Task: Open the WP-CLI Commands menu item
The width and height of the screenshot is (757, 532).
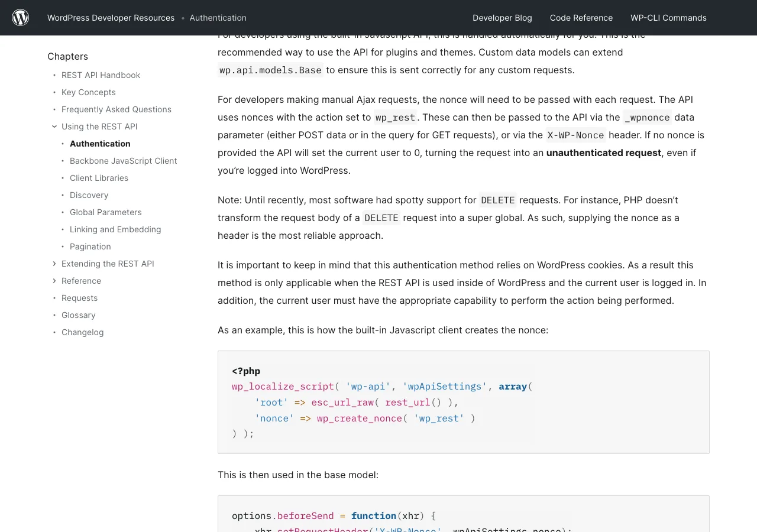Action: point(668,18)
